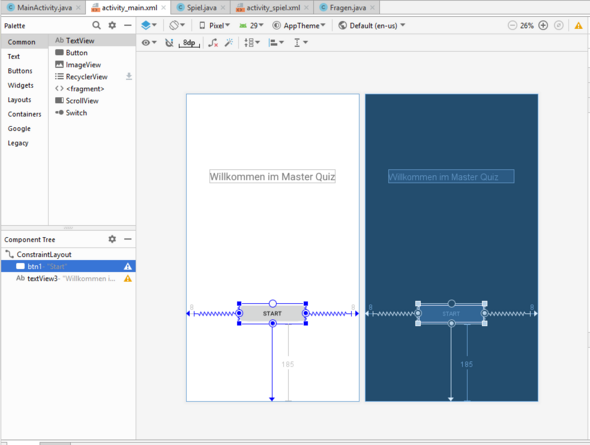
Task: Minimize the Component Tree panel
Action: pyautogui.click(x=128, y=239)
